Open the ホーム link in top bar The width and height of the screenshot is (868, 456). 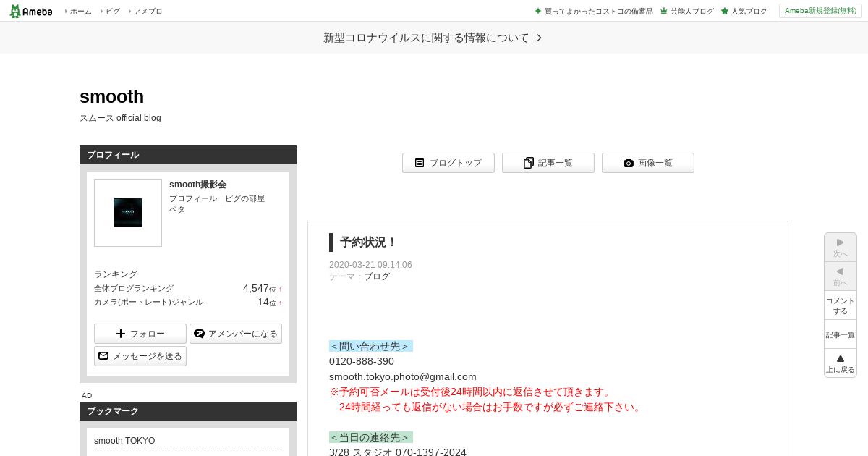(x=80, y=12)
